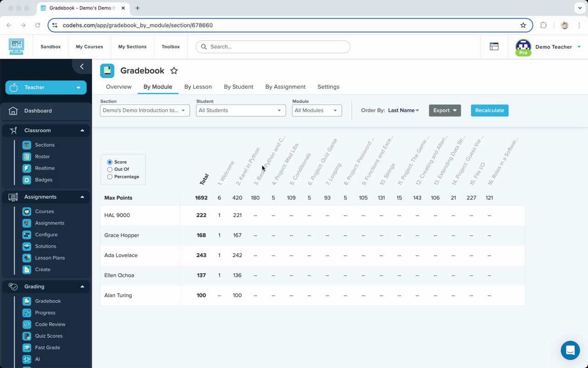Open the My Sections menu
The height and width of the screenshot is (368, 588).
point(132,46)
